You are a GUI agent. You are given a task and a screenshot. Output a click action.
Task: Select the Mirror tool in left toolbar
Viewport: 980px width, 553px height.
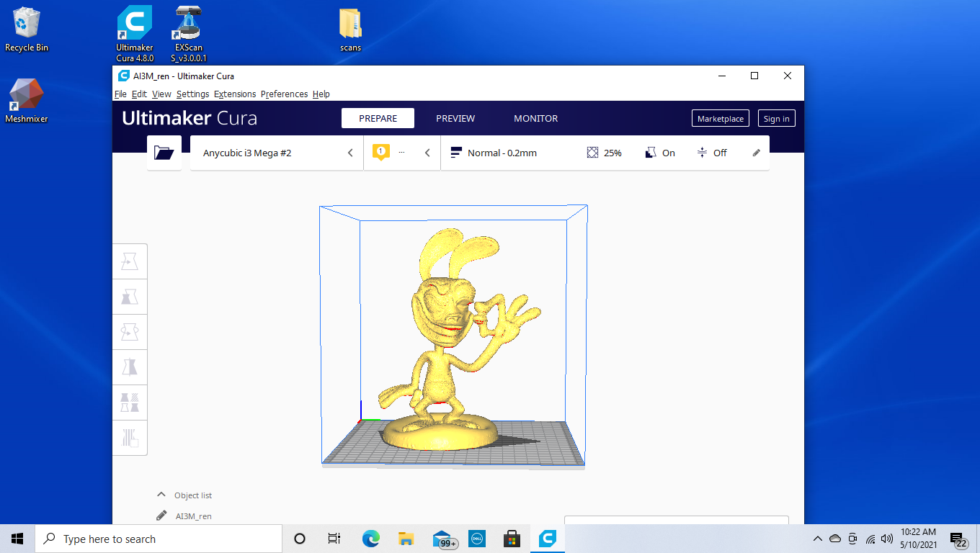130,367
